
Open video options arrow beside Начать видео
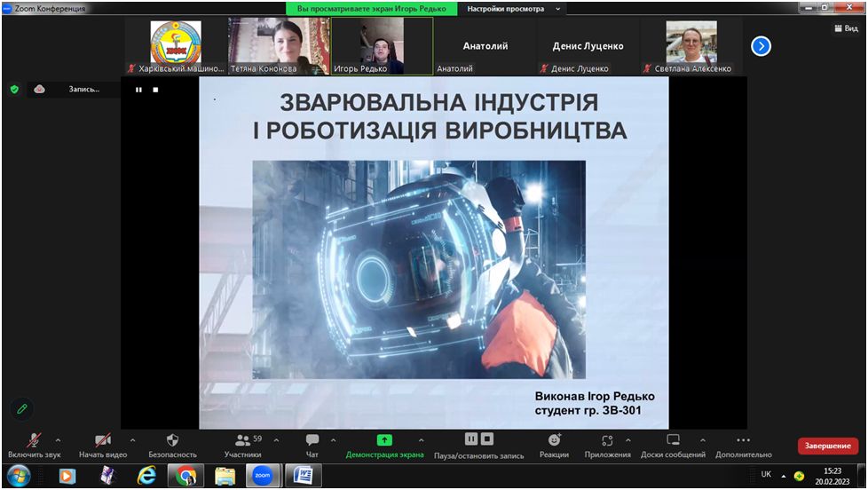[x=132, y=440]
